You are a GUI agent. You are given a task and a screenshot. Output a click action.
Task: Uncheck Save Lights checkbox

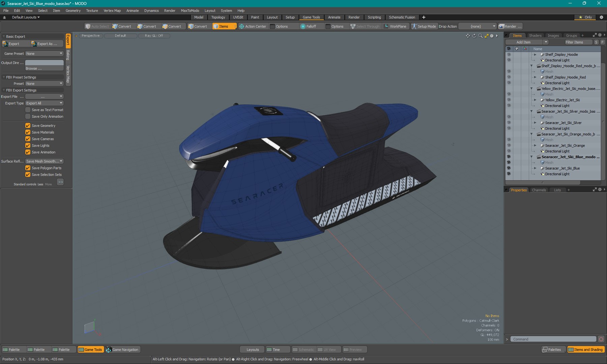coord(28,146)
